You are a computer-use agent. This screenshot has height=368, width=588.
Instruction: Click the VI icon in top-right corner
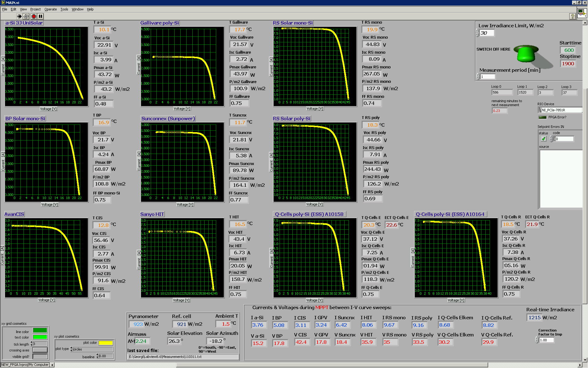[x=582, y=13]
